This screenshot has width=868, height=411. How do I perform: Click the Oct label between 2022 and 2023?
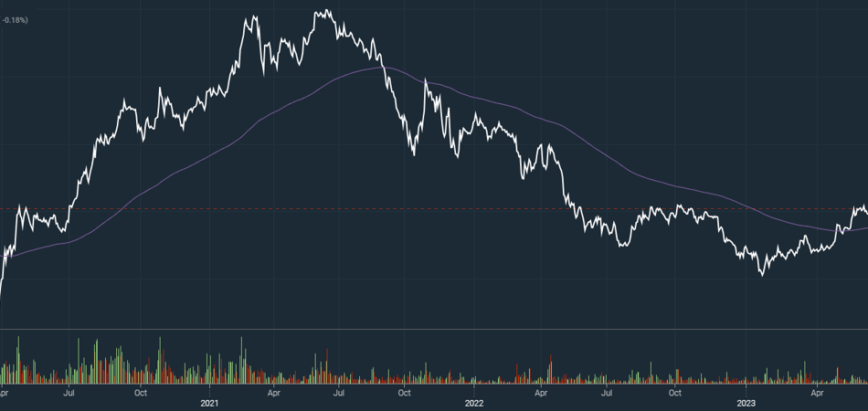coord(674,394)
